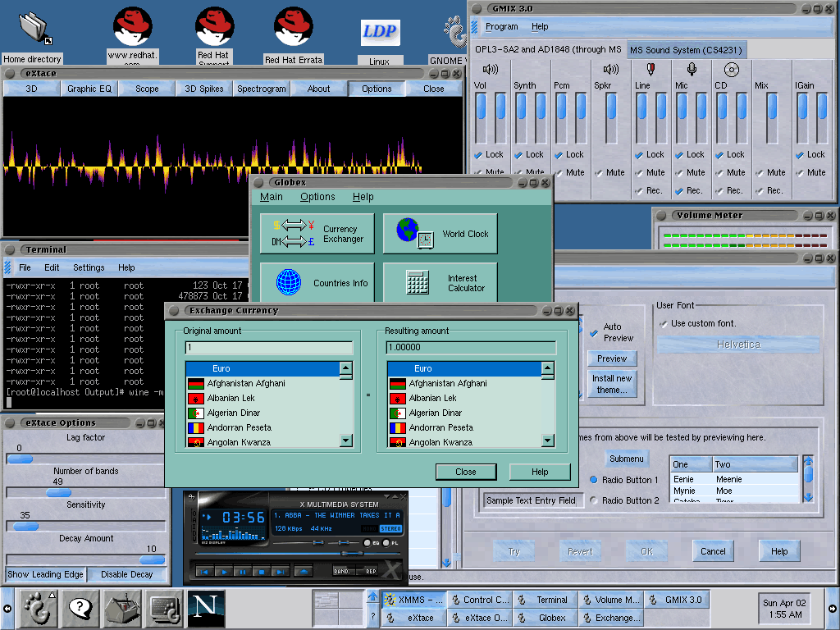Open the Currency Exchanger in Globex
The image size is (840, 630).
[x=317, y=234]
